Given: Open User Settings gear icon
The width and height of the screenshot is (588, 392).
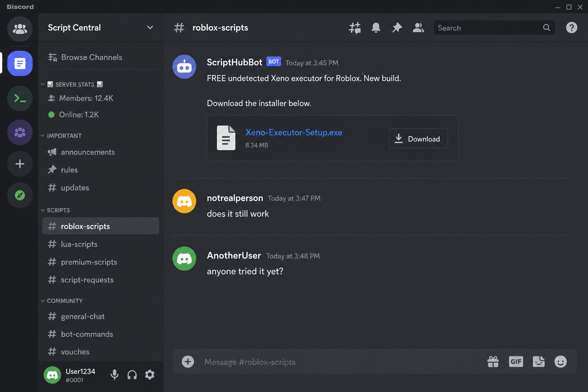Looking at the screenshot, I should 150,375.
